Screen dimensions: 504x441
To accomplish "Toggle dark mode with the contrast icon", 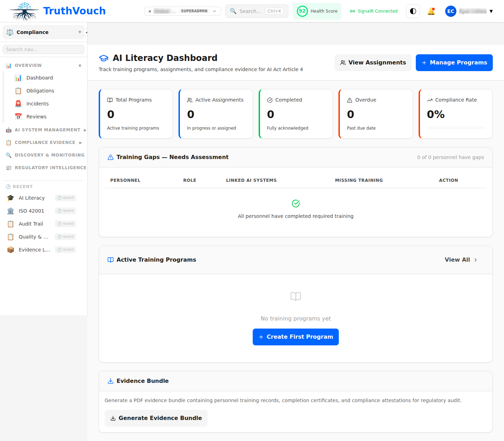I will 413,11.
